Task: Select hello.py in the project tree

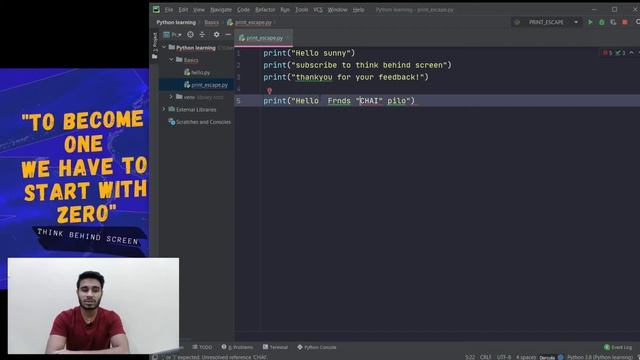Action: pos(197,72)
